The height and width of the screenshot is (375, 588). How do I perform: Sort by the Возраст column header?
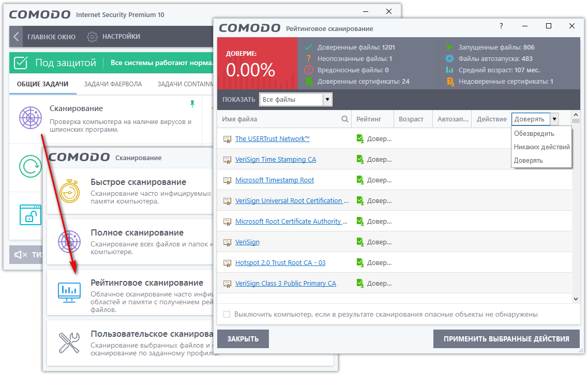pyautogui.click(x=413, y=119)
